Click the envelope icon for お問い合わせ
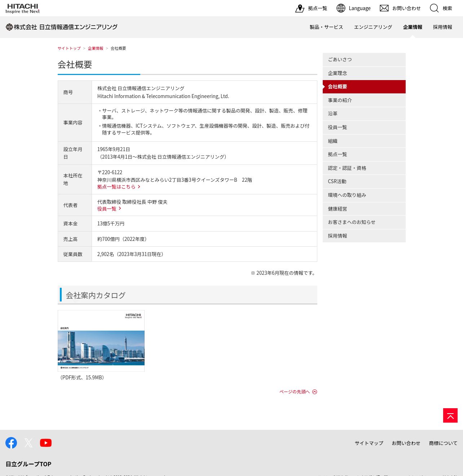 (384, 8)
